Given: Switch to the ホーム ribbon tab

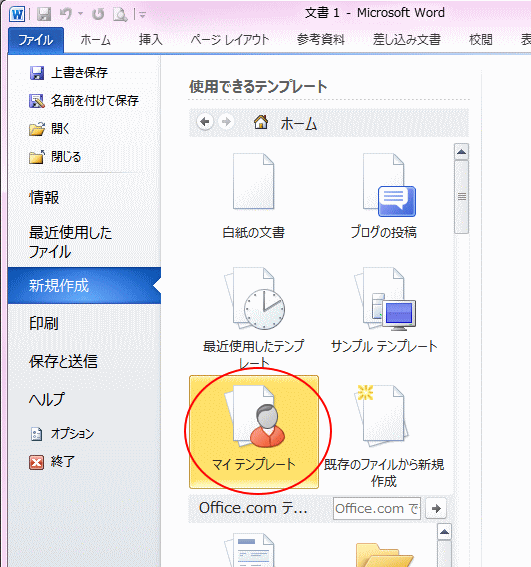Looking at the screenshot, I should click(x=95, y=40).
